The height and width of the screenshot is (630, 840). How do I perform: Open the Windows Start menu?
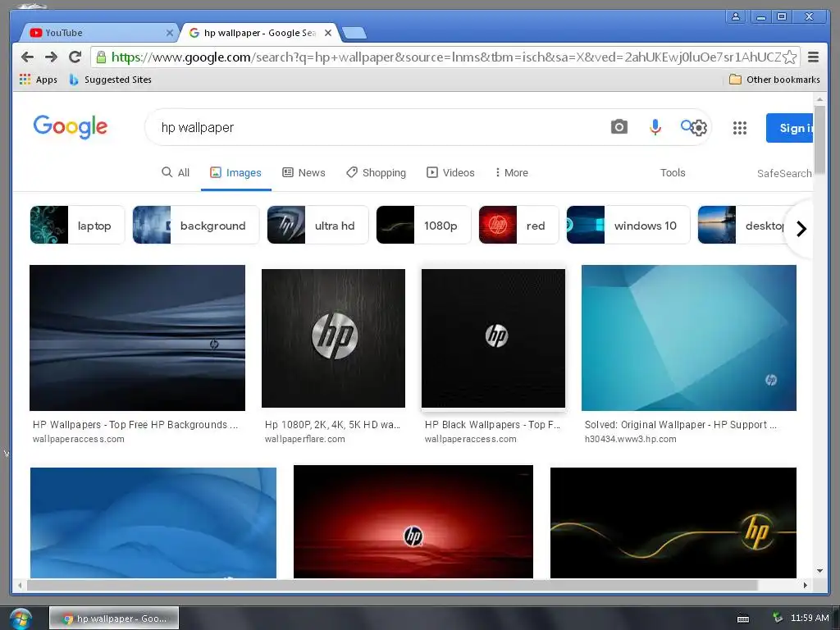point(20,619)
